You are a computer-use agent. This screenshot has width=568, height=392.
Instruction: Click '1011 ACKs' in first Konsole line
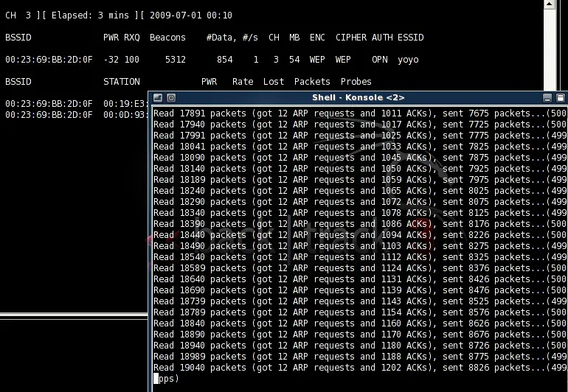(x=406, y=113)
